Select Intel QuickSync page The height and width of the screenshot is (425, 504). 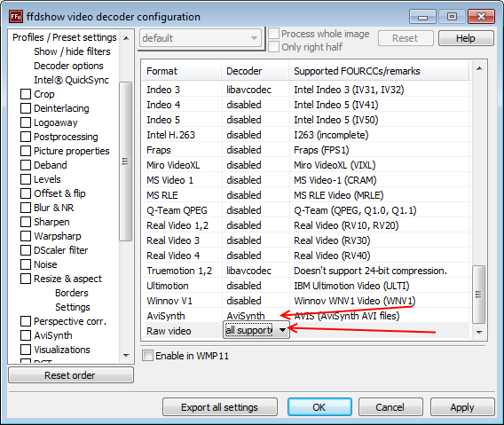point(71,80)
